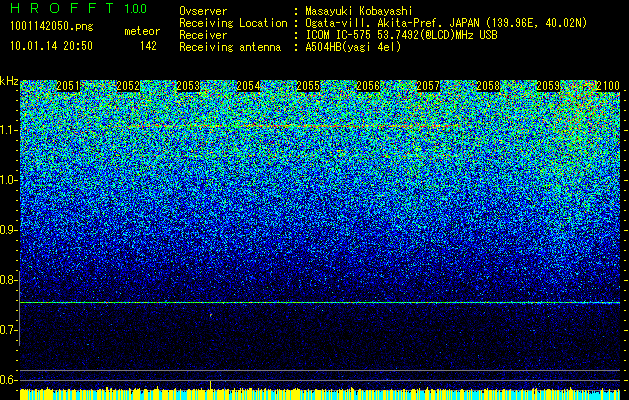This screenshot has height=400, width=629.
Task: Click the Receiving antenna label
Action: [x=230, y=47]
